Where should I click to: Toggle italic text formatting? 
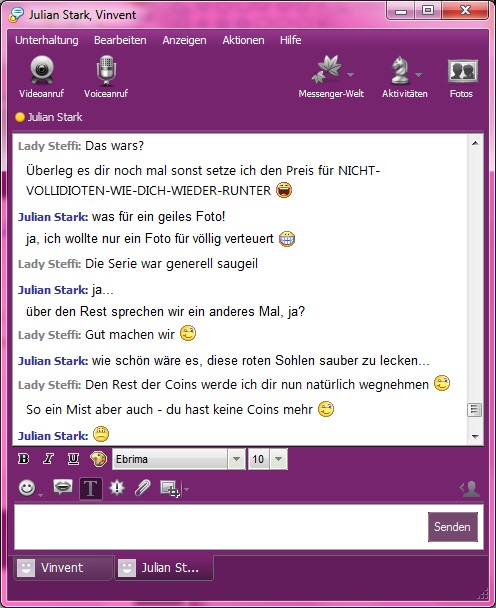[x=48, y=459]
